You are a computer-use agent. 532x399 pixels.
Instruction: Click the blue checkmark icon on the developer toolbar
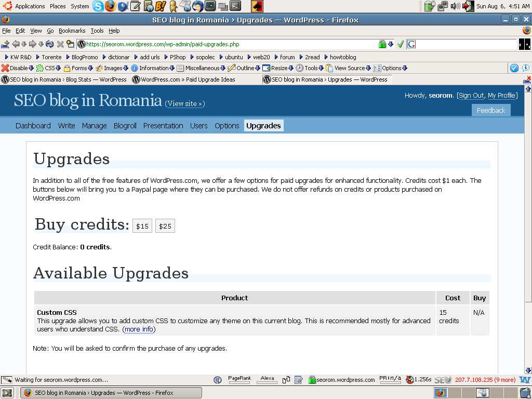514,68
